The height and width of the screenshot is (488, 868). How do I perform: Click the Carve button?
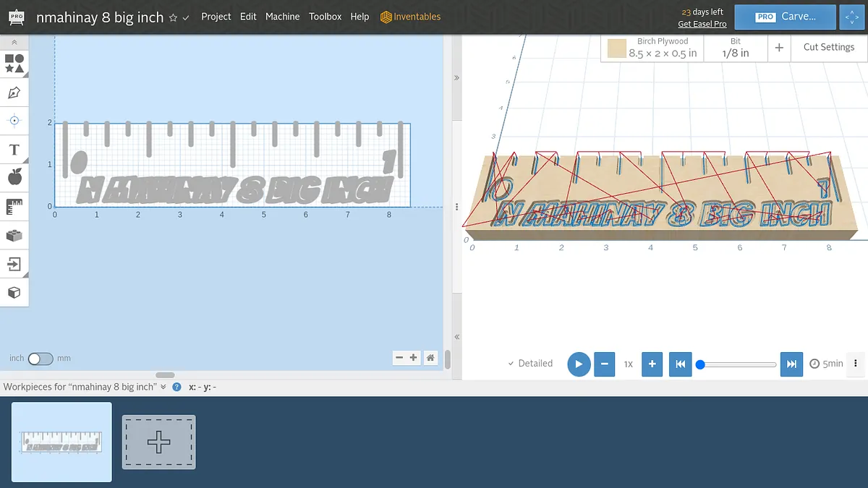point(785,17)
